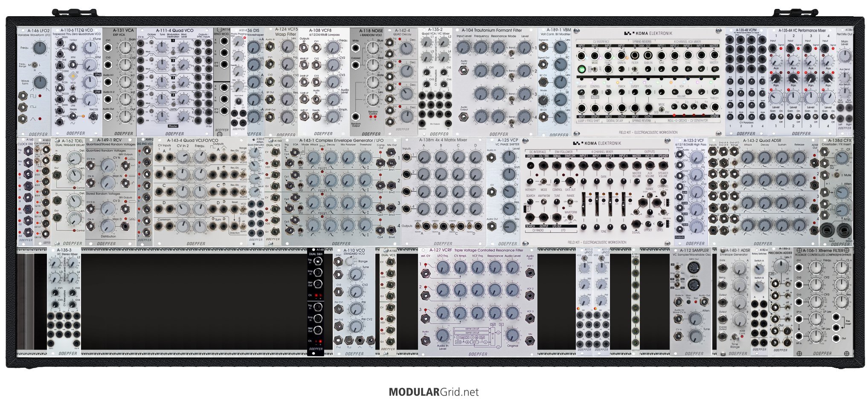
Task: Click the CV1 input jack on A-131 VCA
Action: 108,48
